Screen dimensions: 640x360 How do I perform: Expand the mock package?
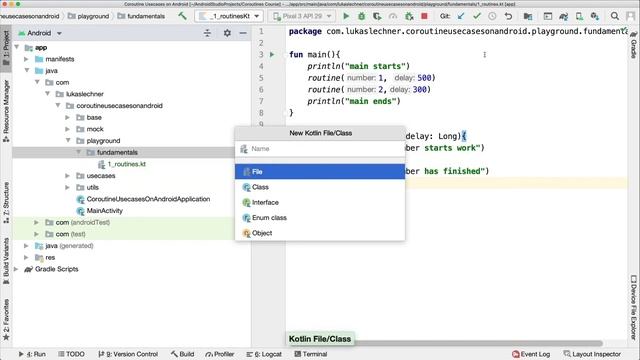[x=67, y=129]
